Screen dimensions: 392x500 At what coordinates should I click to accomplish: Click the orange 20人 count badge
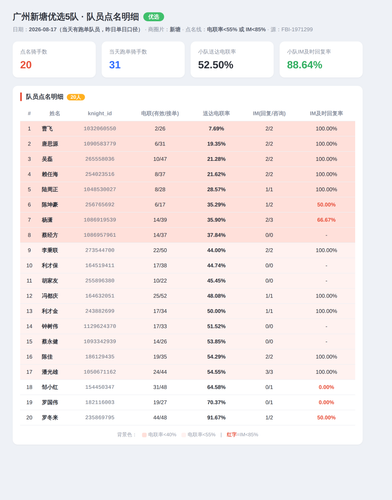76,97
